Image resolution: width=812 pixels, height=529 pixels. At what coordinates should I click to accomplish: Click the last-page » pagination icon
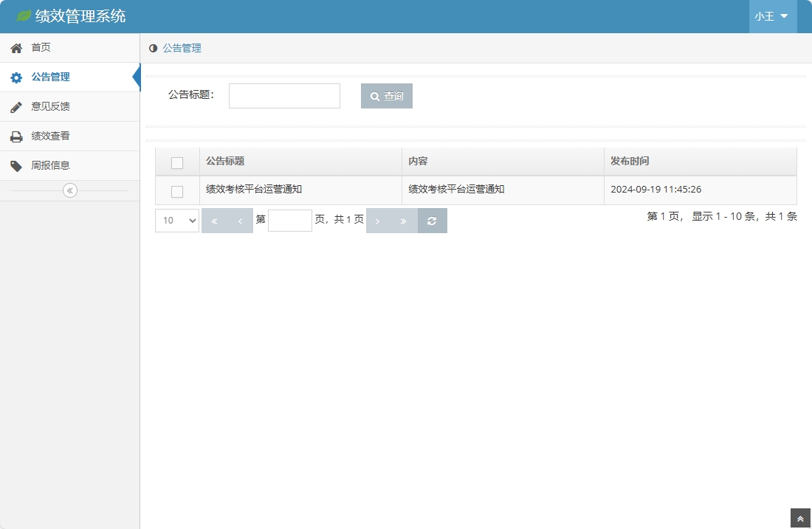[402, 220]
